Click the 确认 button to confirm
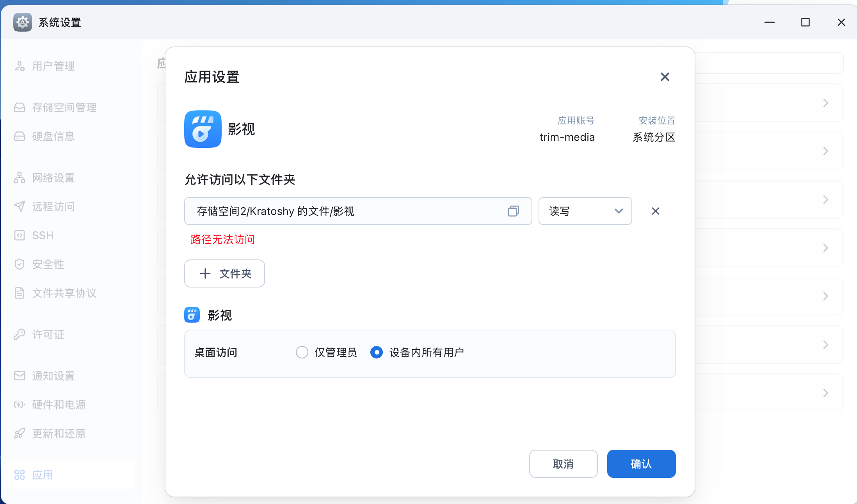Viewport: 857px width, 504px height. [641, 464]
